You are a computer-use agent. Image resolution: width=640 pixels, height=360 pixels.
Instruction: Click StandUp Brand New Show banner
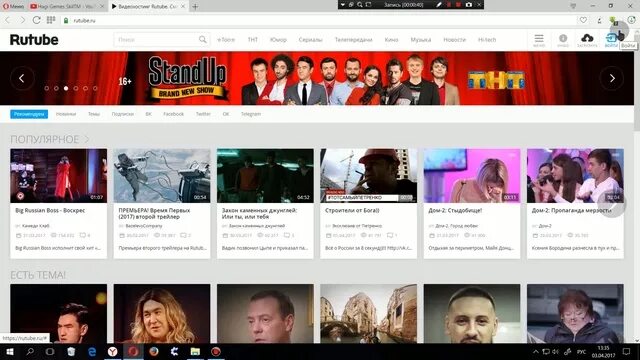[317, 78]
